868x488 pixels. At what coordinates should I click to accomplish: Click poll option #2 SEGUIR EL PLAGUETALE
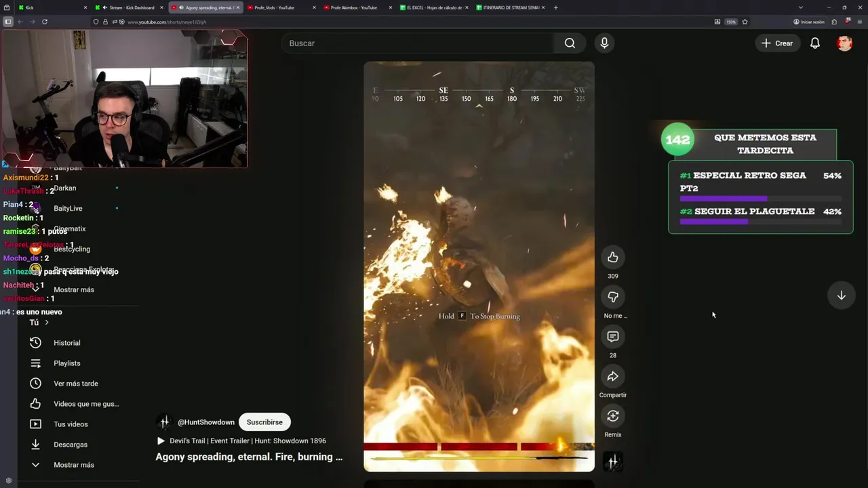[761, 216]
